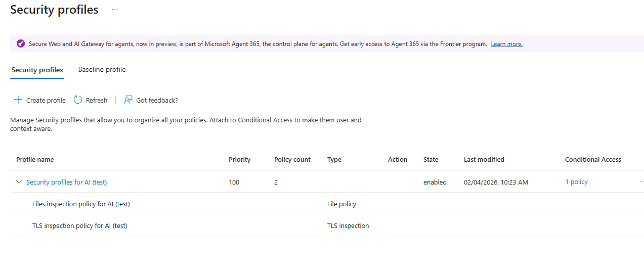Click the Manage Security profiles description text
The image size is (644, 273).
(x=186, y=124)
